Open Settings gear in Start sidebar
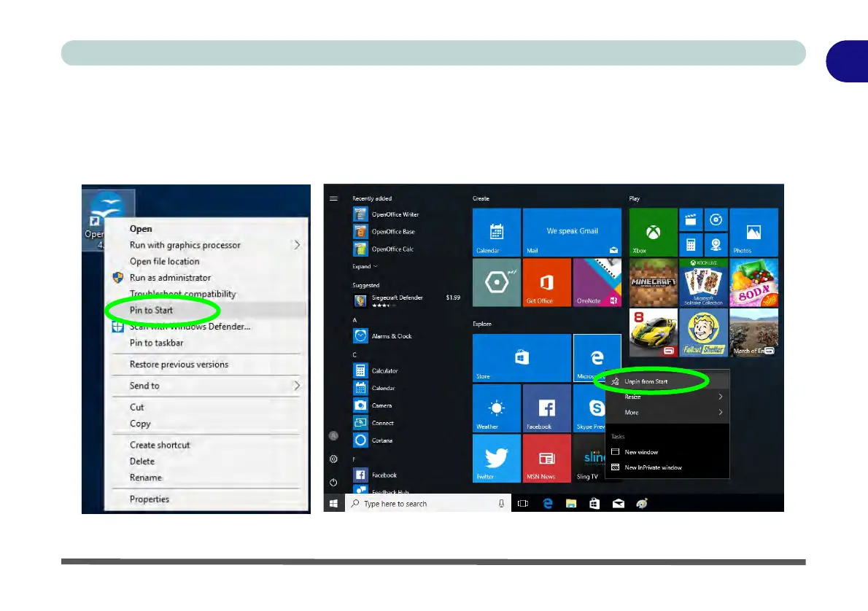868x611 pixels. (333, 459)
